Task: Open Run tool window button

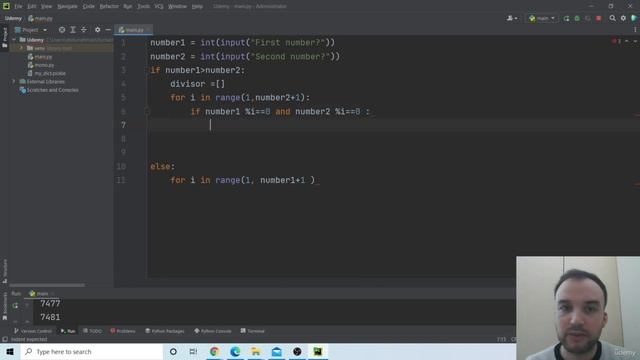Action: tap(68, 331)
